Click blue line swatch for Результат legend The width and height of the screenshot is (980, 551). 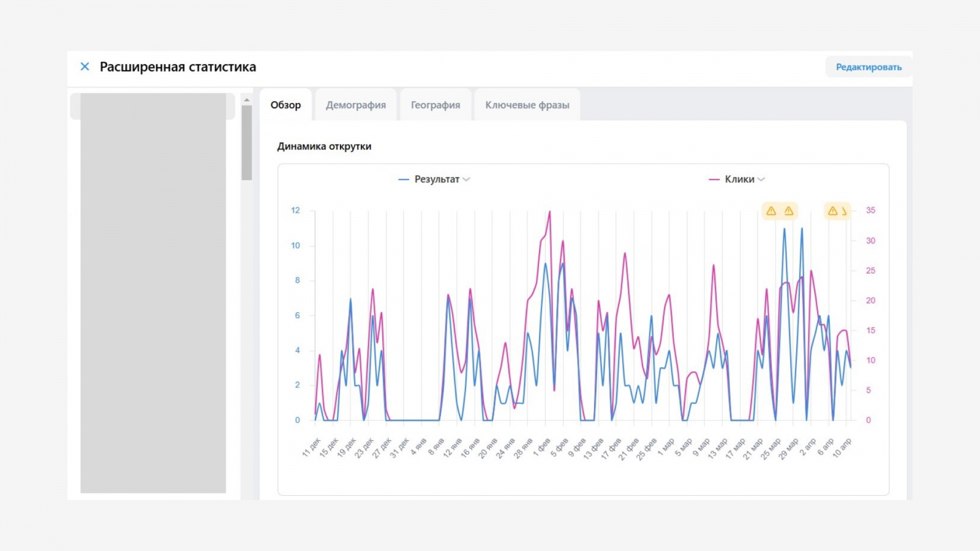(x=404, y=179)
